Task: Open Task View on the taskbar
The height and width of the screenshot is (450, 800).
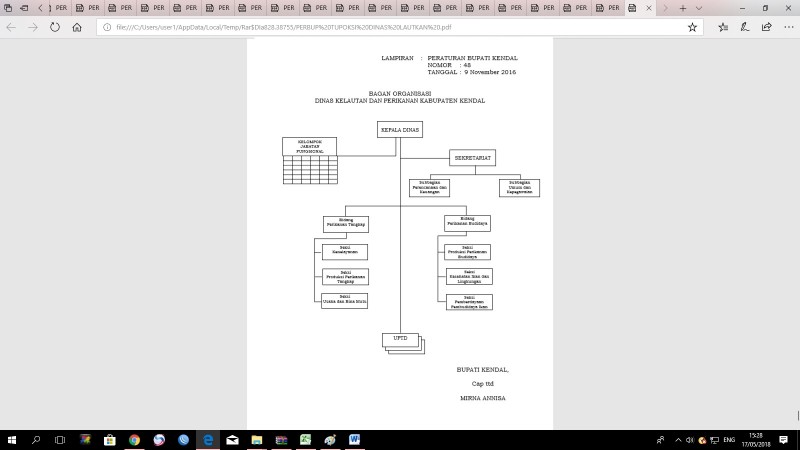Action: coord(60,440)
